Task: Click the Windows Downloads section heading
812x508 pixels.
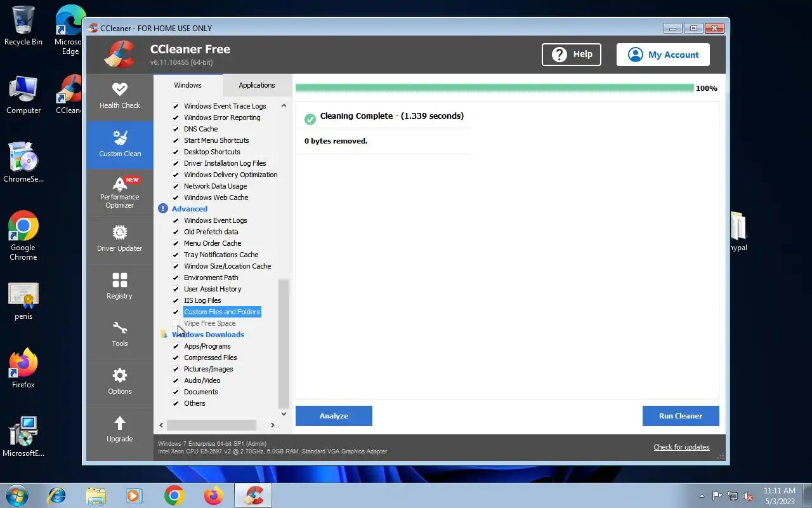Action: point(208,335)
